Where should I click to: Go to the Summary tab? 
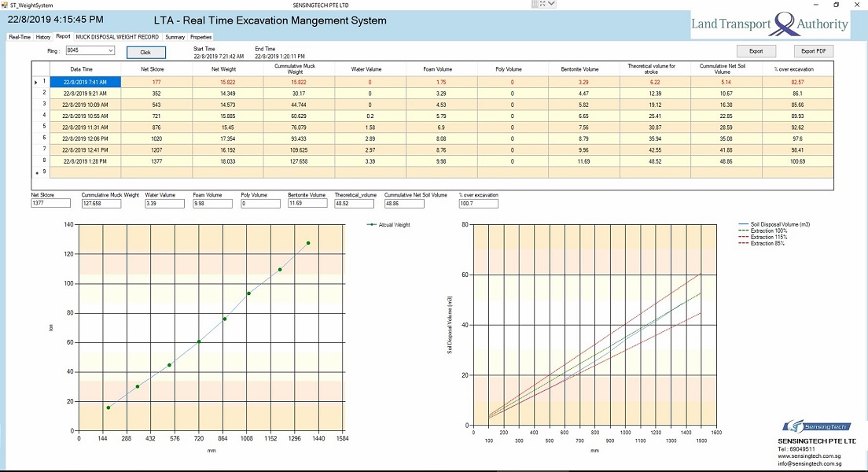(175, 37)
